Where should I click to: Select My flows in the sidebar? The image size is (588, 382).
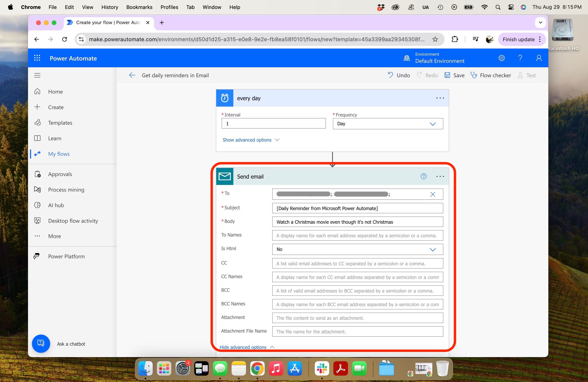pyautogui.click(x=59, y=154)
